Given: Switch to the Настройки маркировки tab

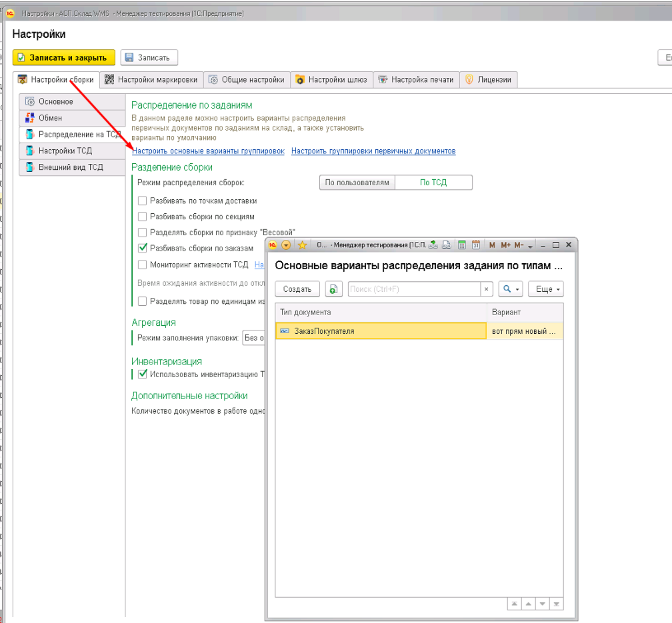Looking at the screenshot, I should click(x=152, y=80).
